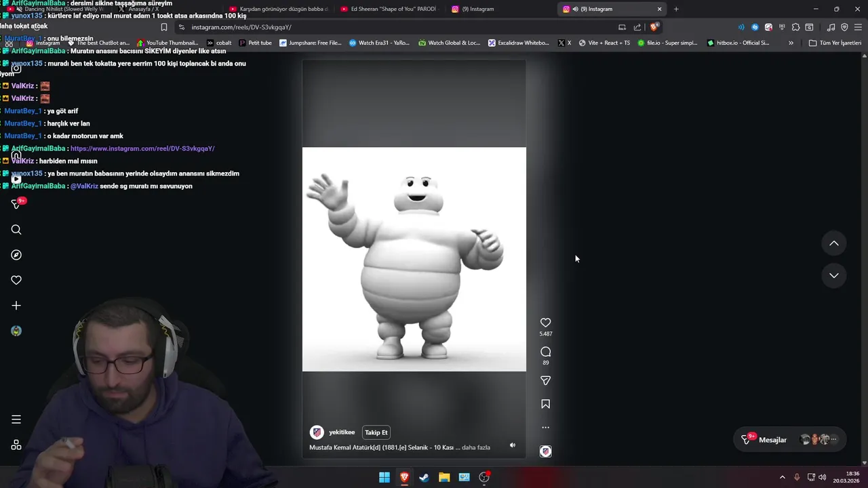This screenshot has height=488, width=868.
Task: Open Instagram notifications heart in sidebar
Action: click(16, 280)
